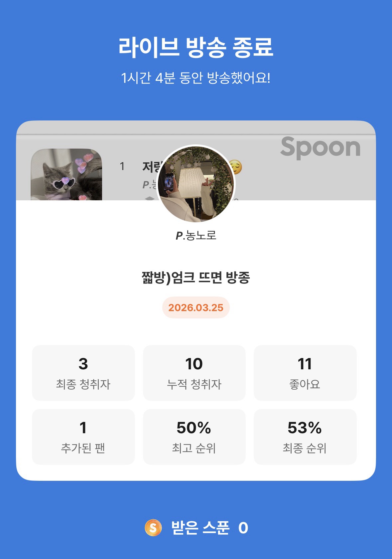Open the circular profile picture

pyautogui.click(x=196, y=184)
